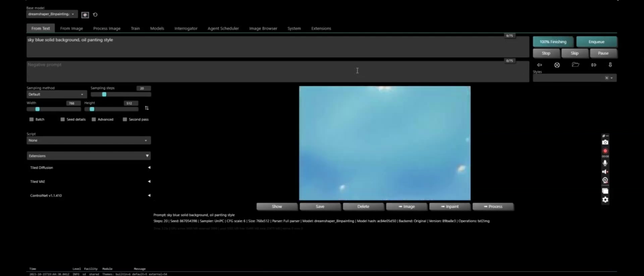Click the Pause button
The image size is (644, 276).
pyautogui.click(x=603, y=53)
